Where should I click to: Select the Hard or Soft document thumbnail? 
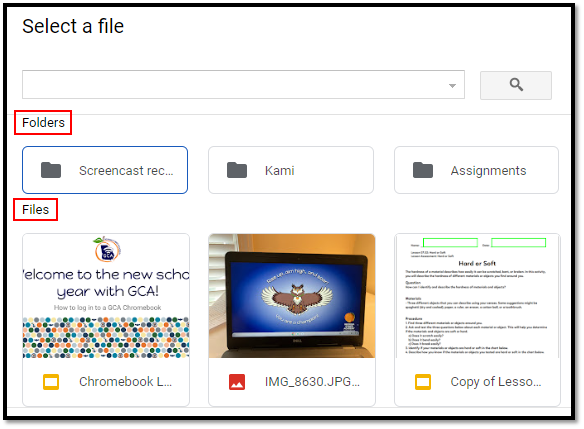coord(477,296)
